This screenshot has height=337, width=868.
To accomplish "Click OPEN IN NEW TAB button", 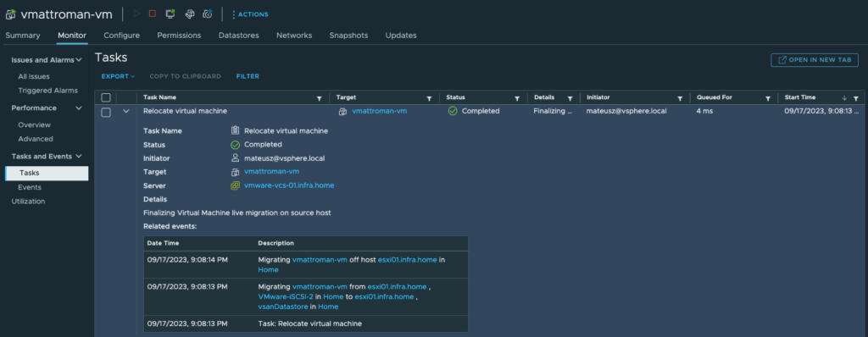I will [x=815, y=60].
